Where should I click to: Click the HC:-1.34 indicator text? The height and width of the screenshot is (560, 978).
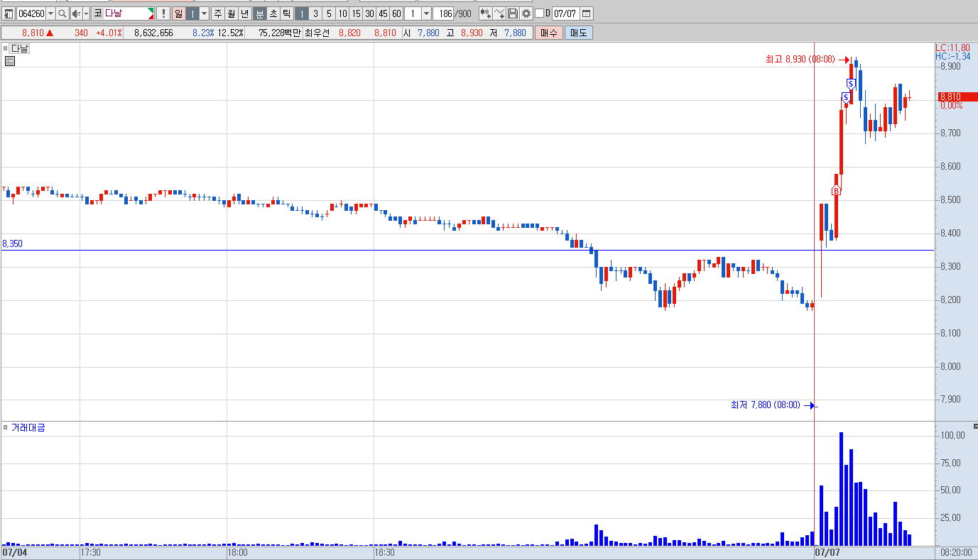(x=952, y=56)
